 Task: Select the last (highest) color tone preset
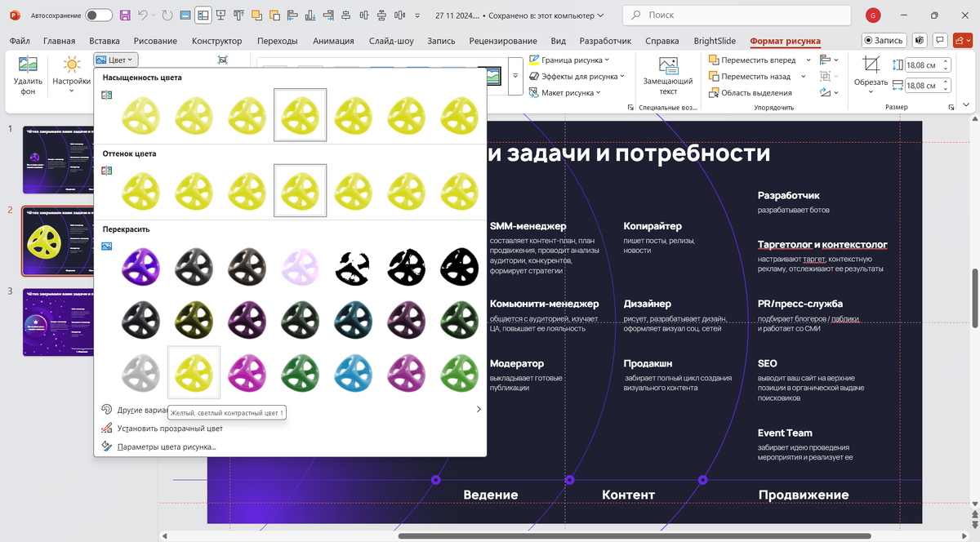click(x=460, y=190)
